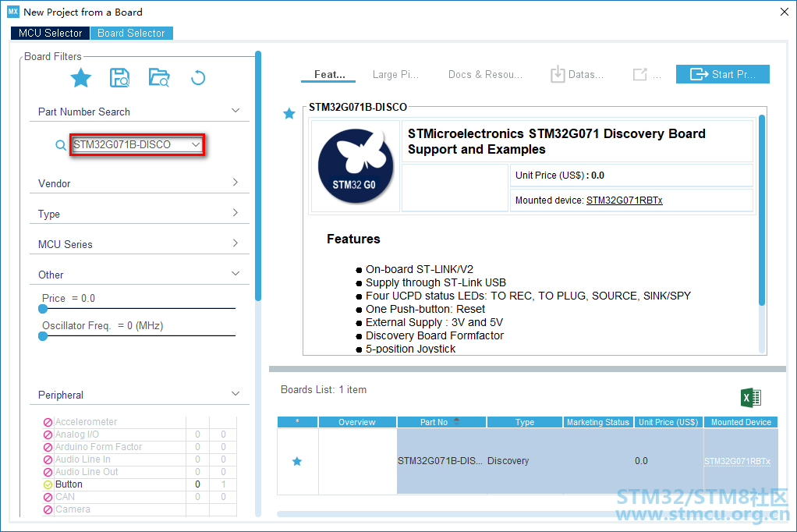Sort boards list by Part No column

tap(441, 422)
